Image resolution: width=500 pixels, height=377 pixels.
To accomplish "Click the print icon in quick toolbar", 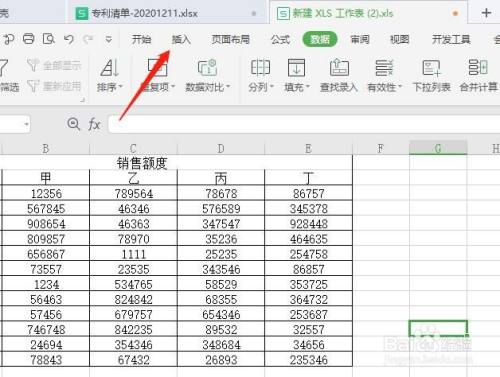I will [29, 39].
